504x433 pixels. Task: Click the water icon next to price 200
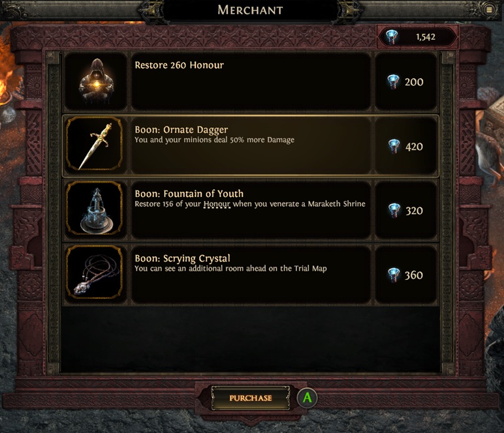[x=393, y=82]
